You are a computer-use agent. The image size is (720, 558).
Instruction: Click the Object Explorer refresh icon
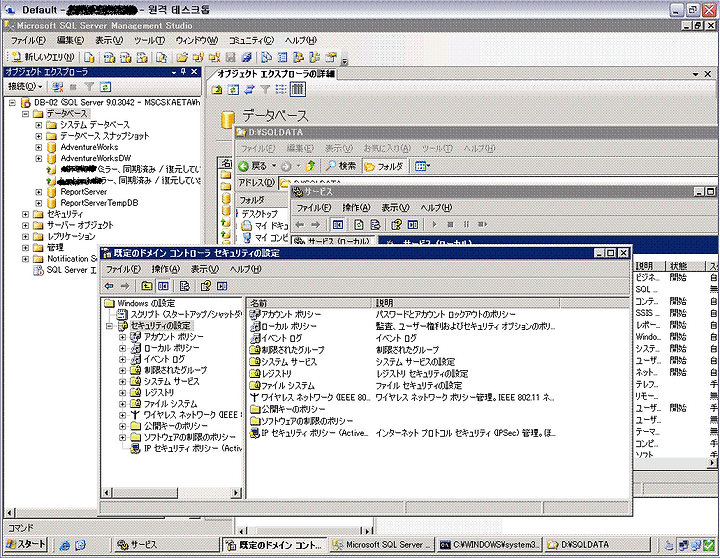pyautogui.click(x=106, y=87)
